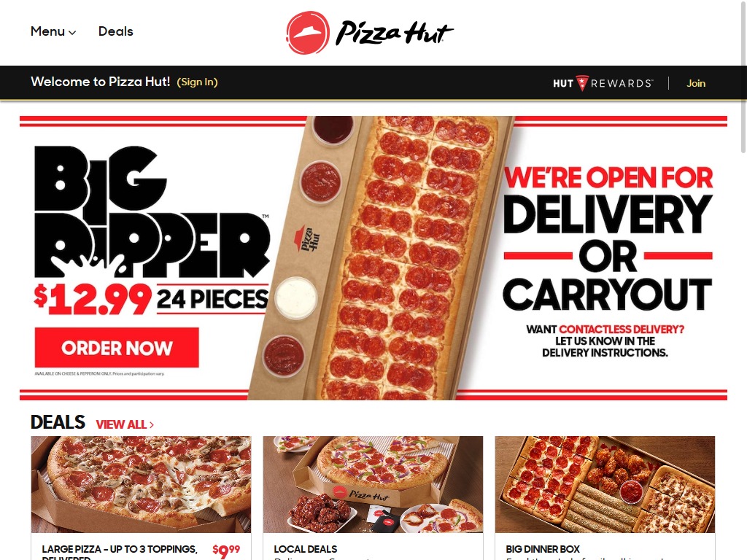Open the Local Deals image card
Viewport: 747px width, 560px height.
tap(373, 484)
